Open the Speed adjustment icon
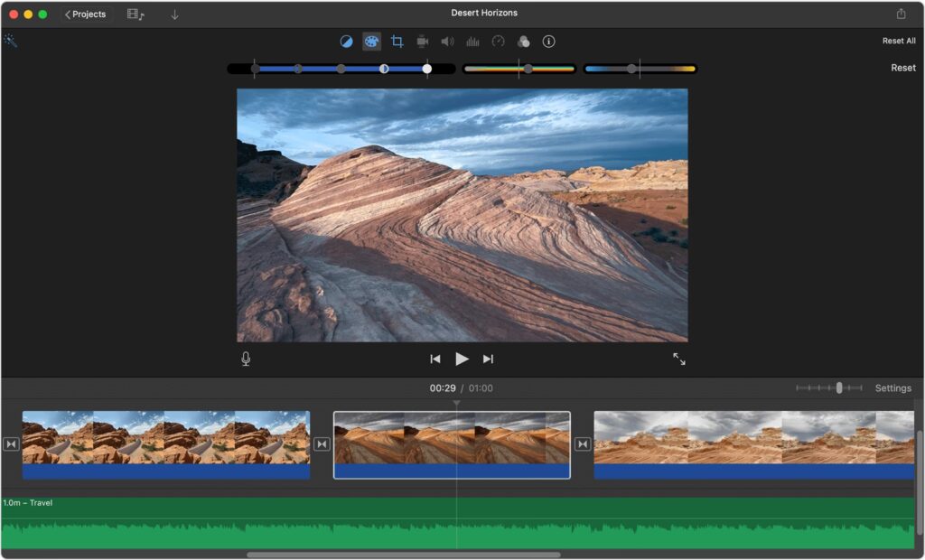The width and height of the screenshot is (925, 560). [498, 42]
